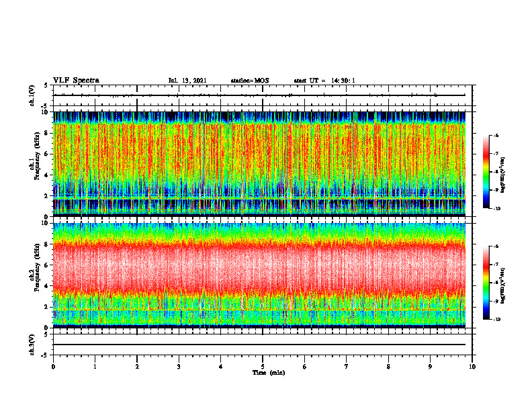Click the "4" kHz tick of ch.2 frequency axis

[47, 286]
